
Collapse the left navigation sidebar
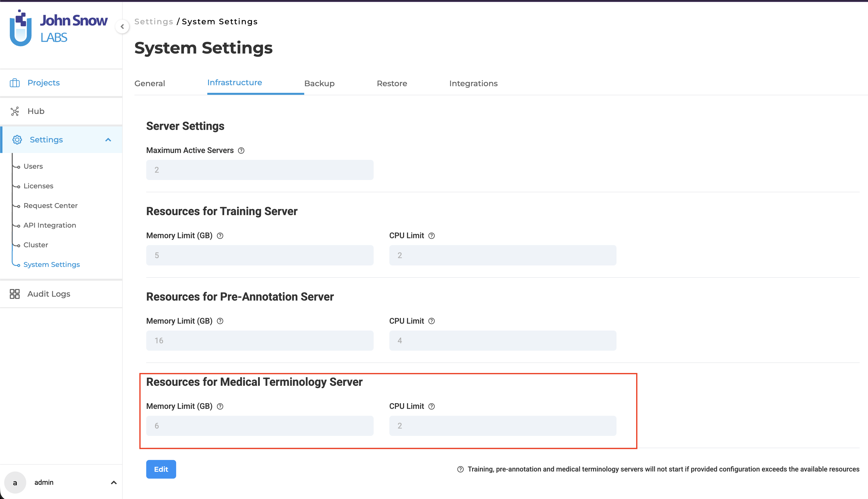coord(122,27)
